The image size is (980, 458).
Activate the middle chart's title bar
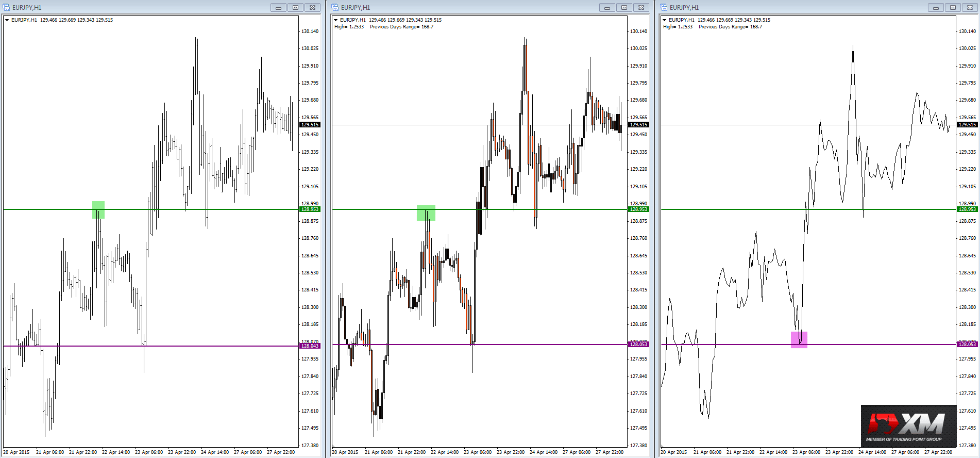tap(464, 7)
